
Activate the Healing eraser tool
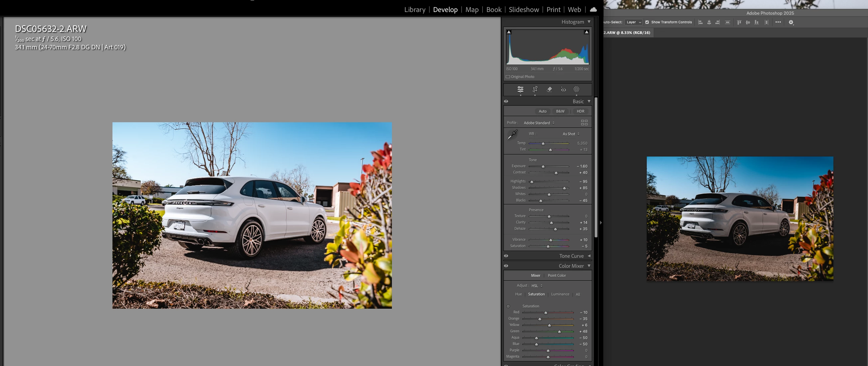point(549,89)
